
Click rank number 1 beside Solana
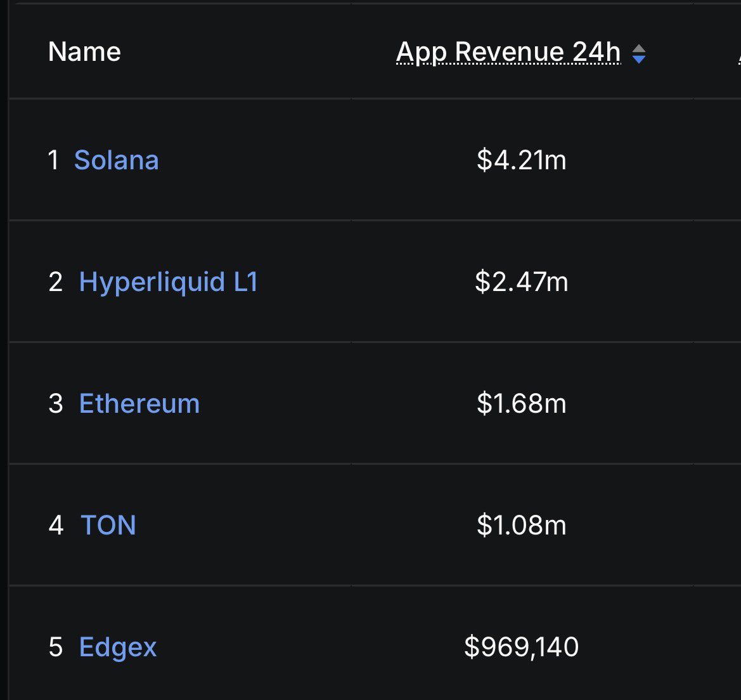pyautogui.click(x=54, y=160)
